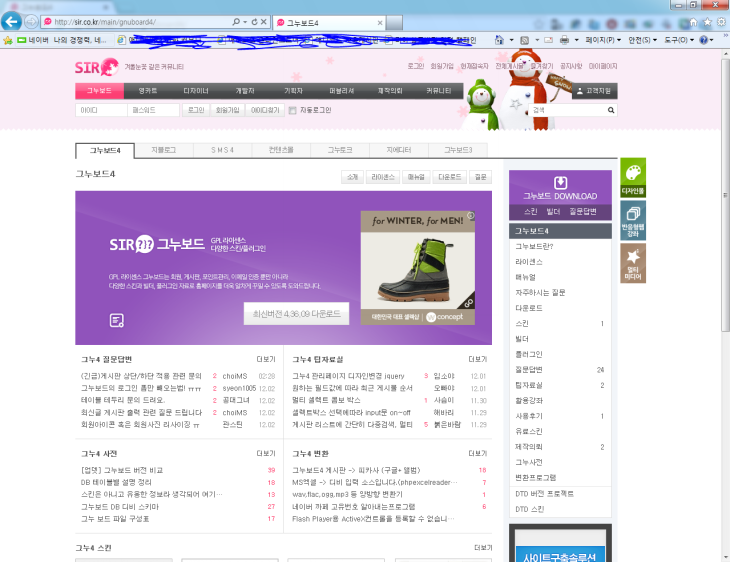The width and height of the screenshot is (730, 562).
Task: Click the address bar search magnifier icon
Action: [236, 22]
